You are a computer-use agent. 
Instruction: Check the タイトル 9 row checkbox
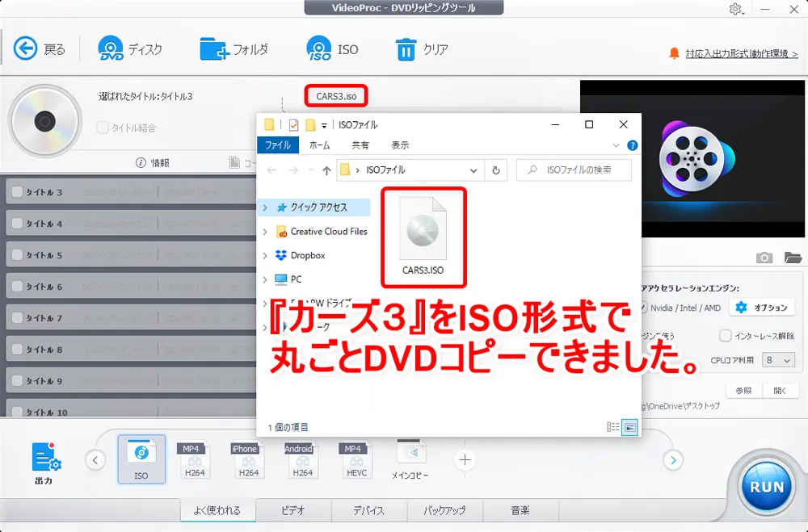click(17, 380)
